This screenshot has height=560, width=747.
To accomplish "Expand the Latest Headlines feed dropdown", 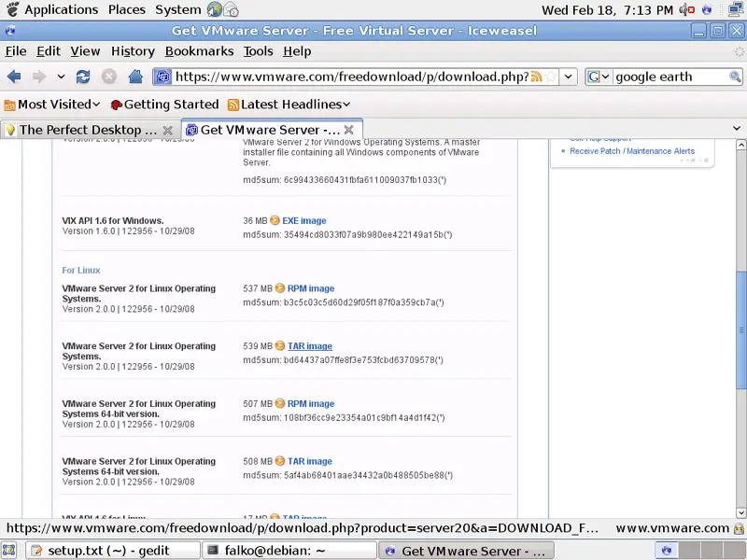I will [x=289, y=105].
